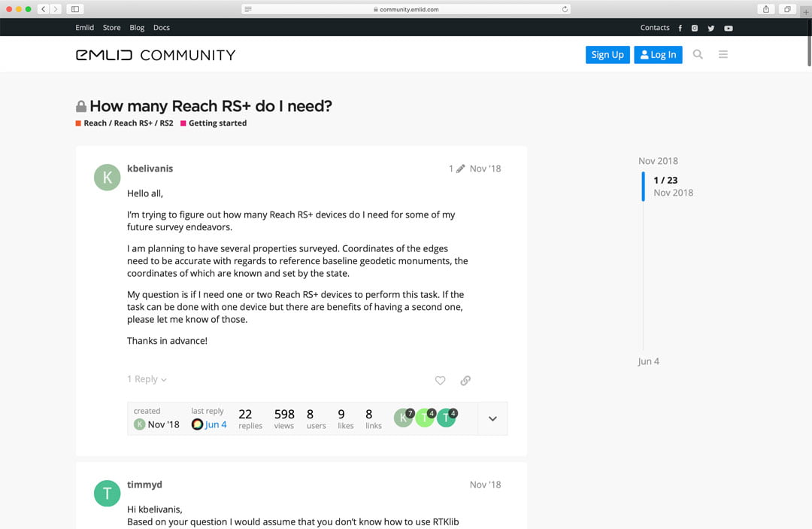Click the 8 users count
Image resolution: width=812 pixels, height=529 pixels.
click(x=316, y=418)
